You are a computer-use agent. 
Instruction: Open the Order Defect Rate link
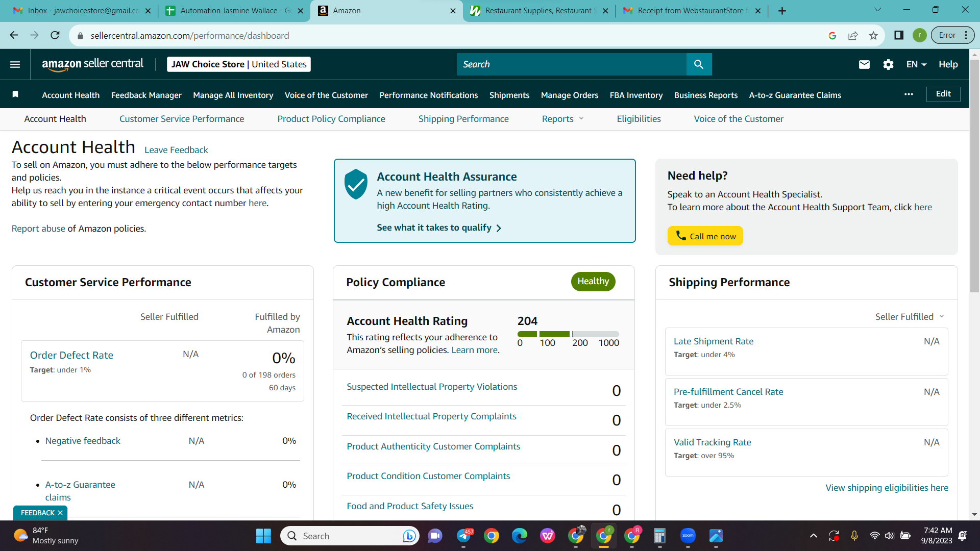(71, 355)
